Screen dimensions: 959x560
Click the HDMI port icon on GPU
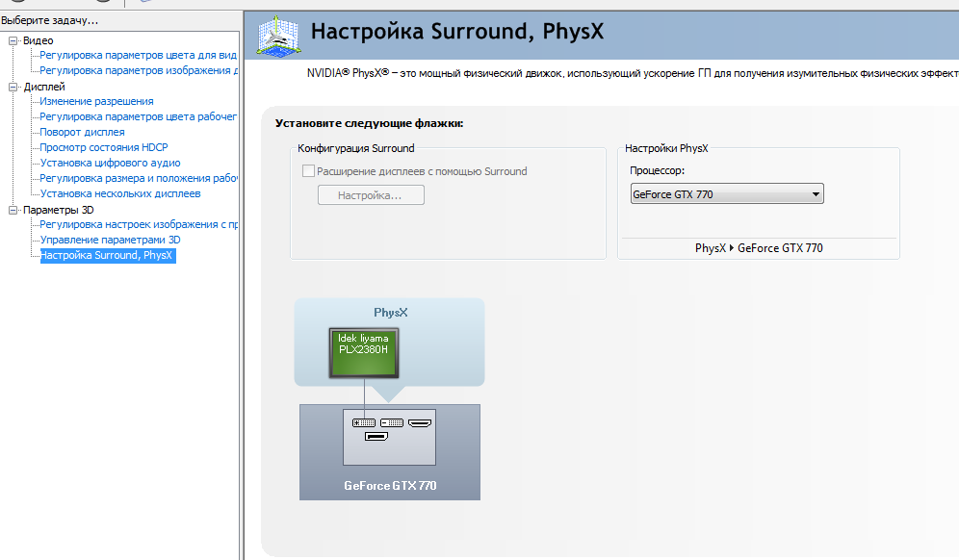(x=420, y=422)
